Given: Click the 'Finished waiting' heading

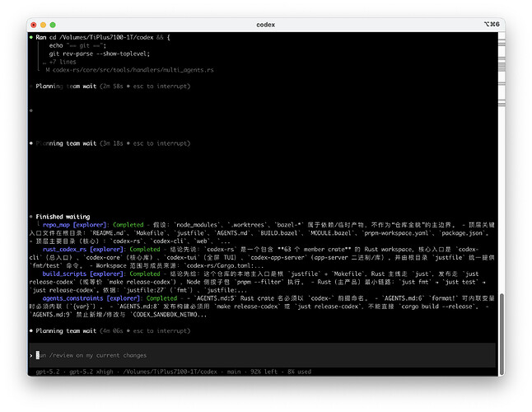Looking at the screenshot, I should tap(63, 217).
